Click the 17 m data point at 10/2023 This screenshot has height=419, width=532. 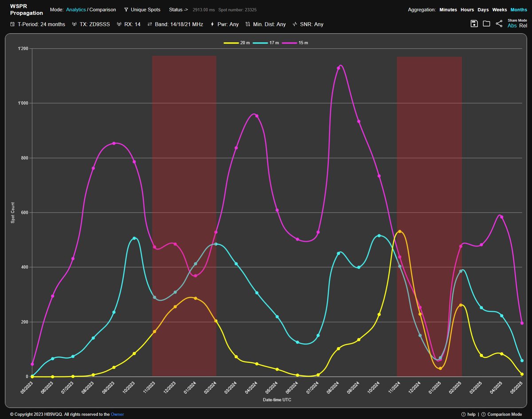tap(134, 239)
